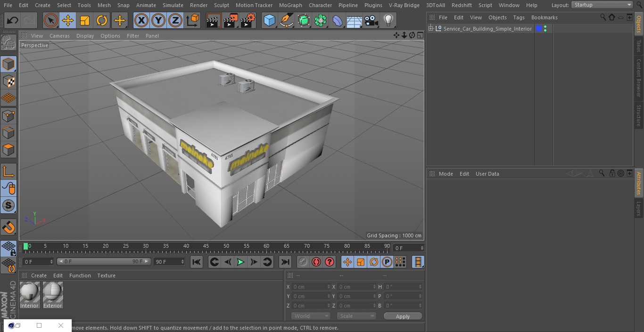Viewport: 644px width, 332px height.
Task: Toggle Position keyframe recording
Action: [347, 262]
